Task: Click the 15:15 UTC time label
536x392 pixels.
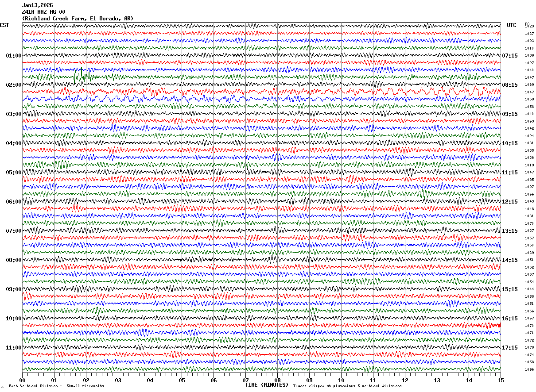Action: point(510,289)
